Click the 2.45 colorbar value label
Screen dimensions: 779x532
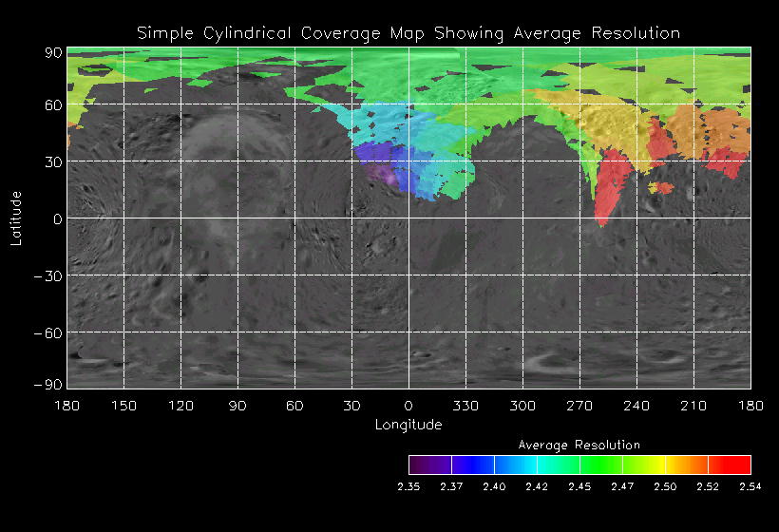click(579, 486)
